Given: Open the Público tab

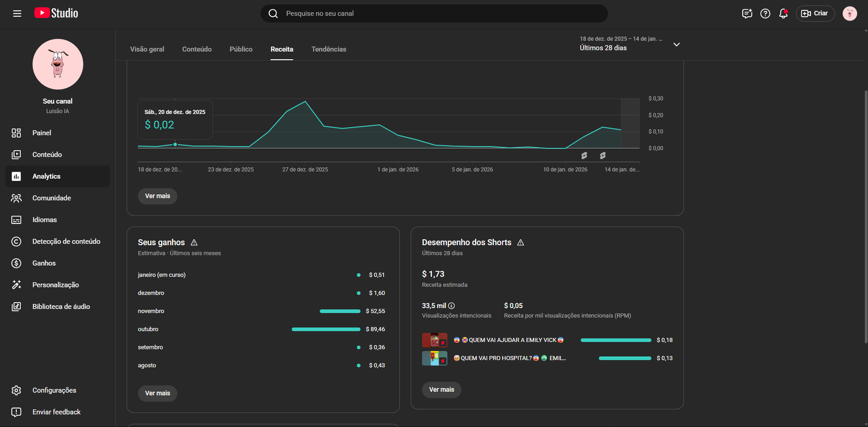Looking at the screenshot, I should click(x=241, y=49).
